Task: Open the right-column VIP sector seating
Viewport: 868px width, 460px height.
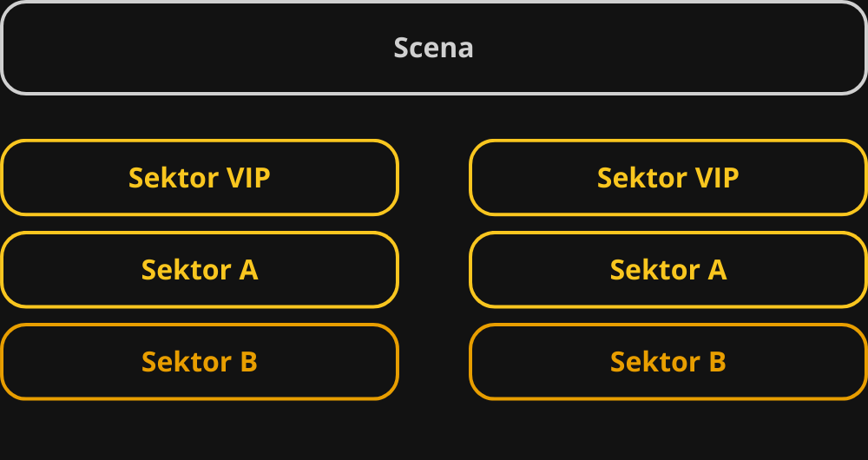Action: 668,178
